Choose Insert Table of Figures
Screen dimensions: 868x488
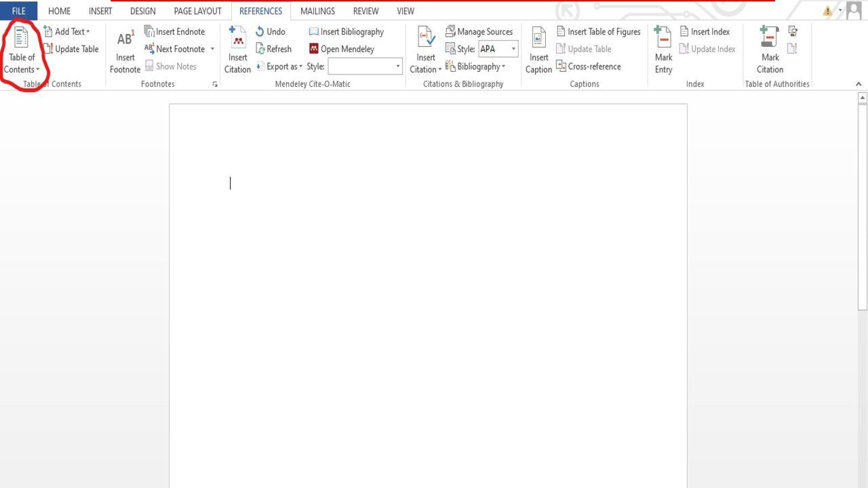[598, 31]
